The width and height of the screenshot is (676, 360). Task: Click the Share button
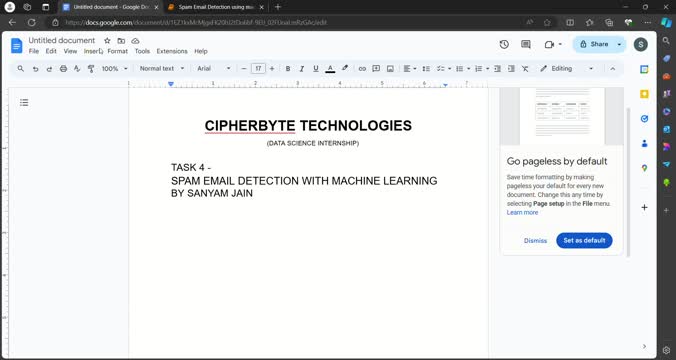click(594, 44)
